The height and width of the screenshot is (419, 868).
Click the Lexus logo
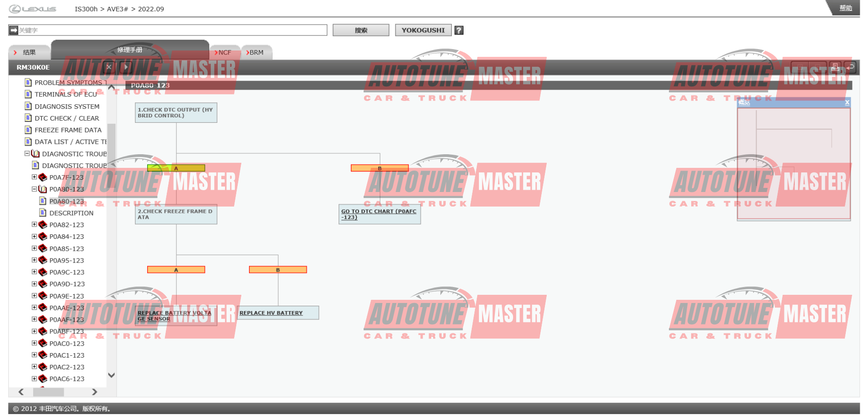33,9
